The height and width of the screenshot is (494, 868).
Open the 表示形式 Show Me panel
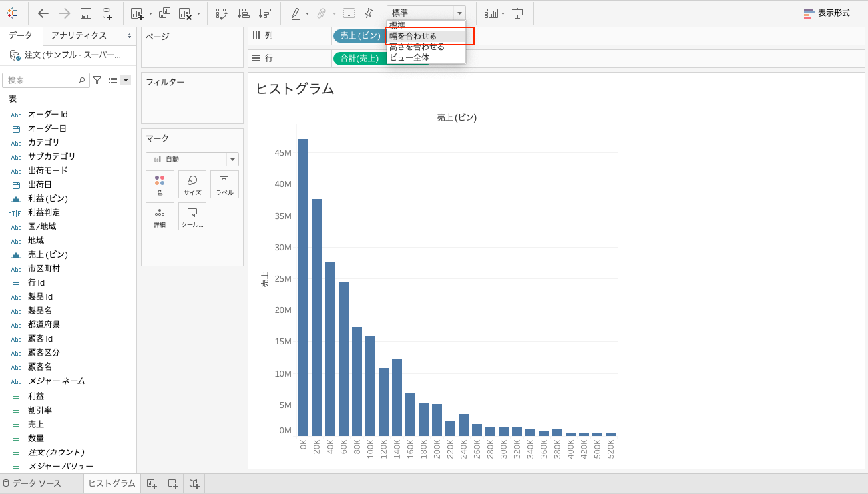[x=827, y=13]
